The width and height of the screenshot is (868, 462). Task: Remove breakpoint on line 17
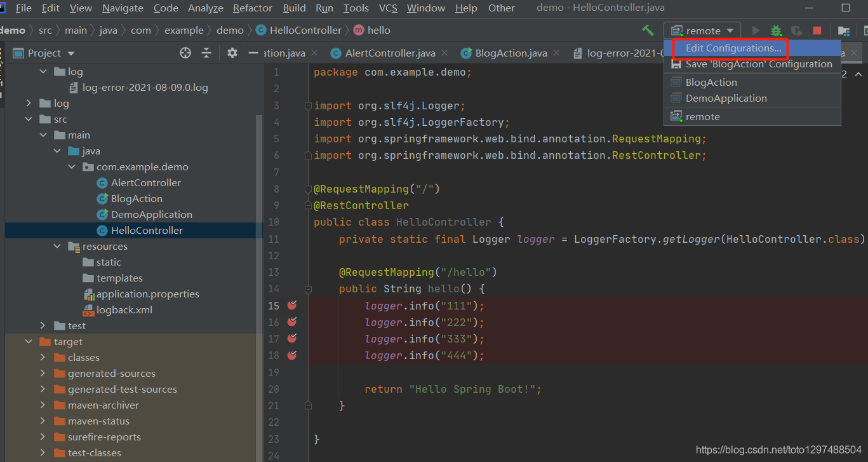(x=292, y=339)
